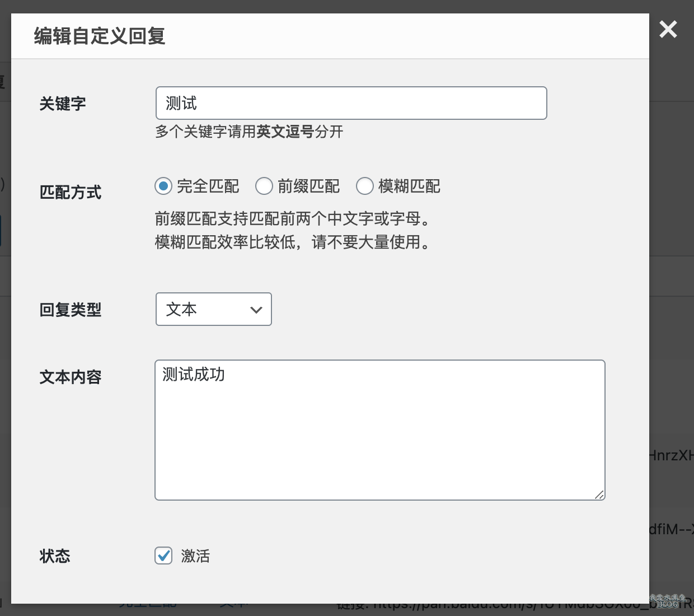Click the 模糊匹配 label text

(409, 186)
